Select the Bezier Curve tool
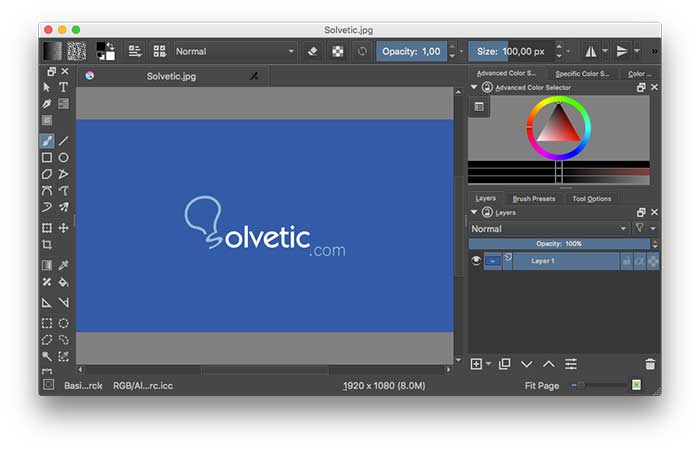Screen dimensions: 700x451 [x=47, y=191]
